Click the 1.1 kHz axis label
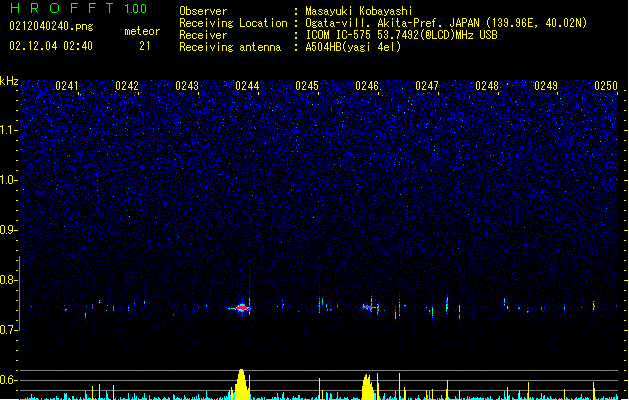The width and height of the screenshot is (629, 400). [9, 130]
